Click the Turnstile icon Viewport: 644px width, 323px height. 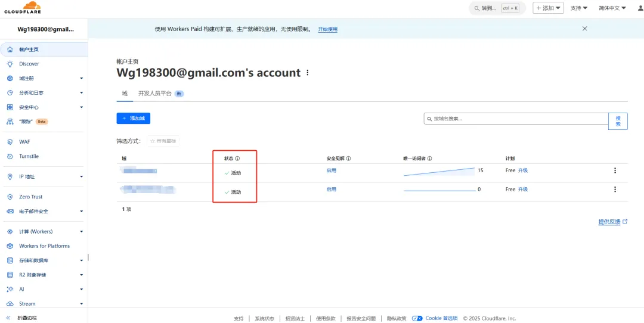(10, 156)
